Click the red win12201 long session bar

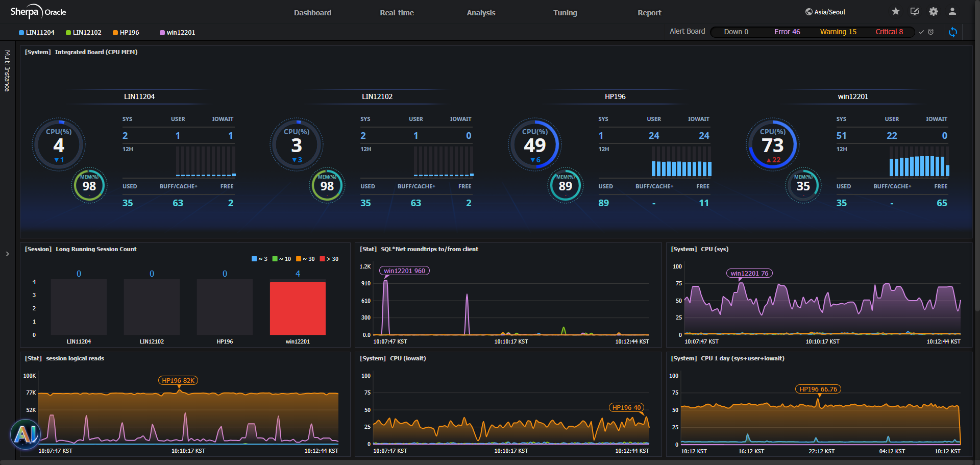298,308
